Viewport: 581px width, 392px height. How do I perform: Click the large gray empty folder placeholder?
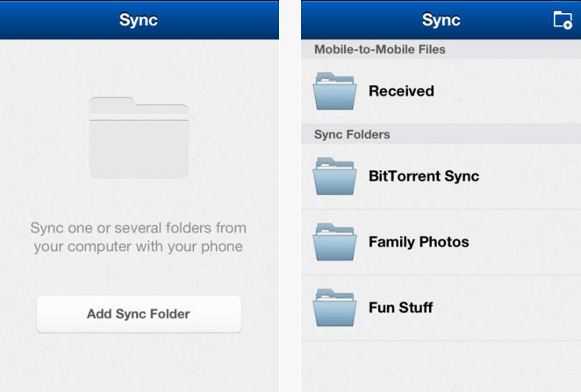pyautogui.click(x=139, y=138)
